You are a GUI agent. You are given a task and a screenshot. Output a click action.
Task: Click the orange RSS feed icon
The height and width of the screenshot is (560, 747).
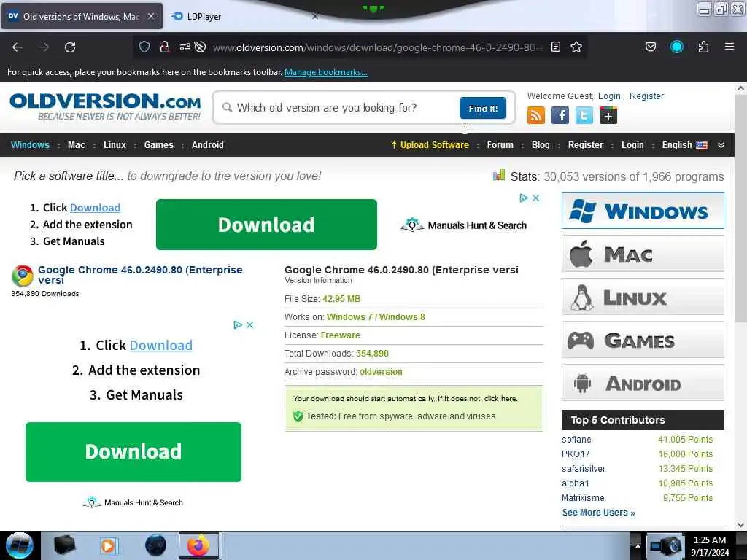click(x=536, y=115)
